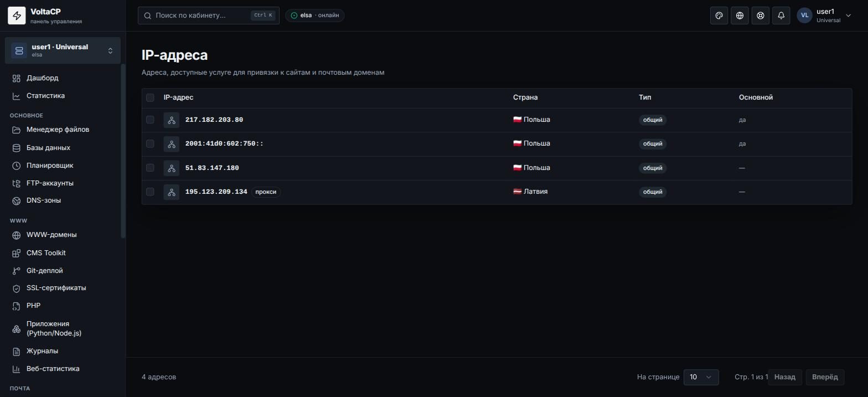
Task: Toggle the select-all checkbox in table header
Action: pyautogui.click(x=150, y=98)
